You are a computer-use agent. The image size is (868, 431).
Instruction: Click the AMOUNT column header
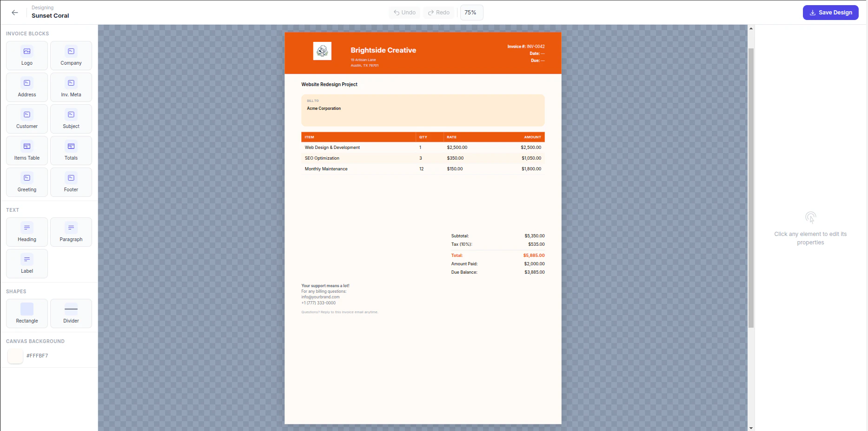(532, 137)
